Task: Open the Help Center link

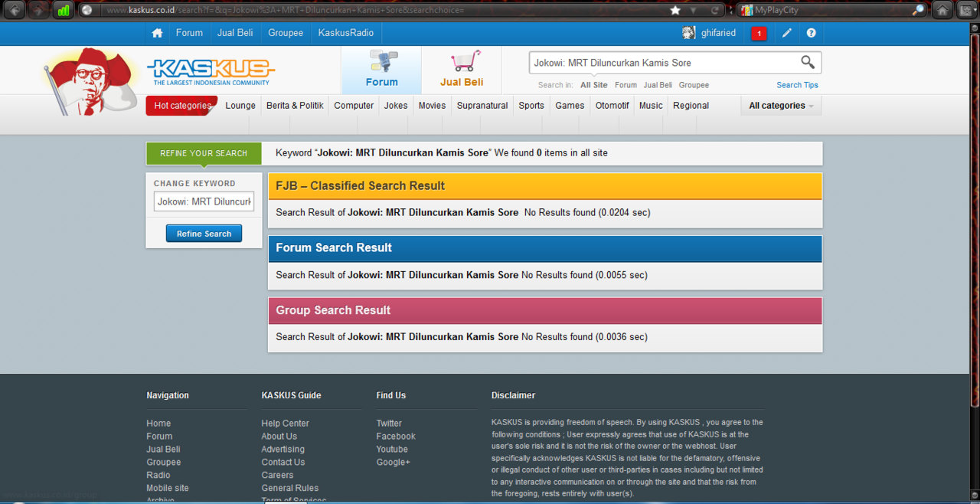Action: point(286,424)
